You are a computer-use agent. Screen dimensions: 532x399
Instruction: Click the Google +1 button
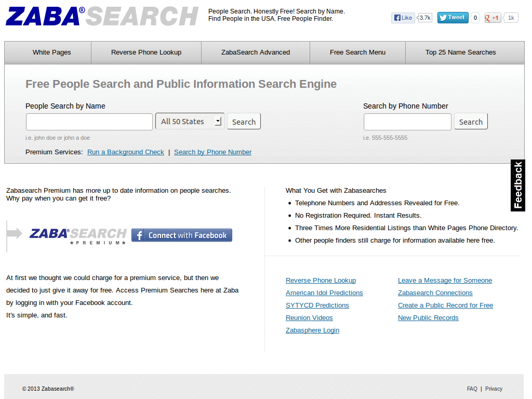pyautogui.click(x=493, y=18)
